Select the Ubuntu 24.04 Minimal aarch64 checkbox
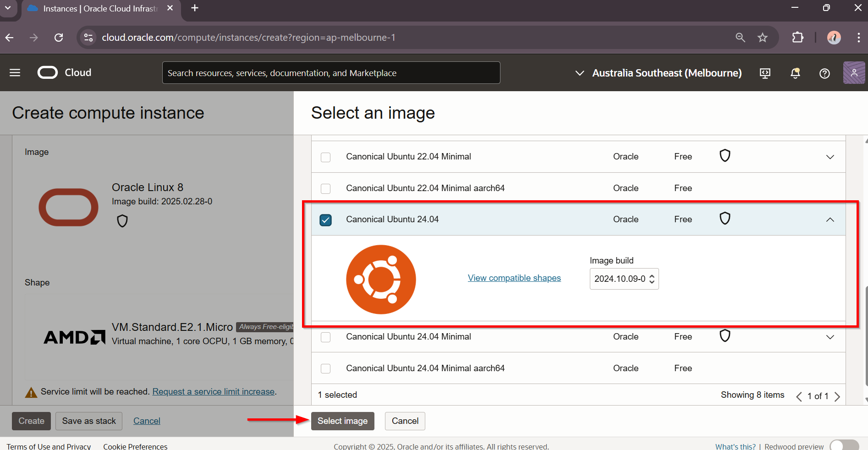Screen dimensions: 868x450 pyautogui.click(x=325, y=368)
